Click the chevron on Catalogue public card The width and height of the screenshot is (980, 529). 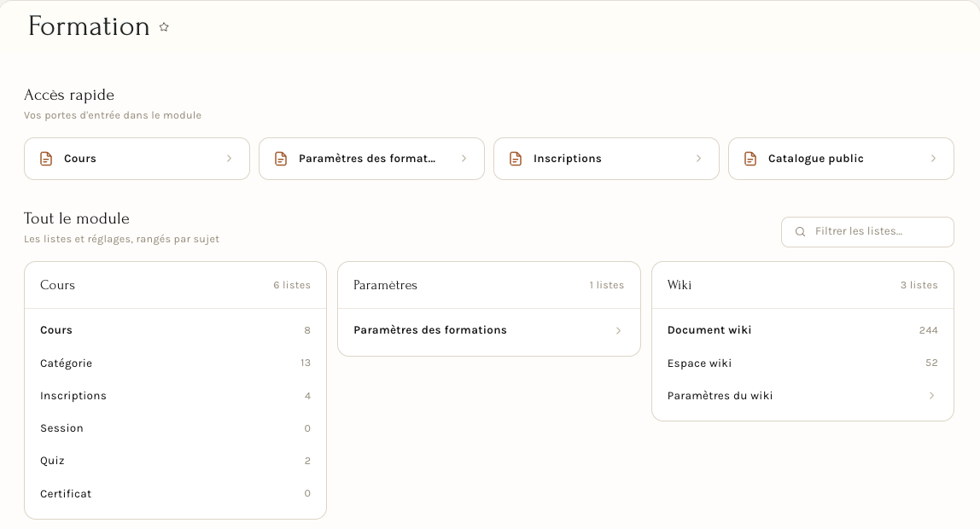coord(933,159)
